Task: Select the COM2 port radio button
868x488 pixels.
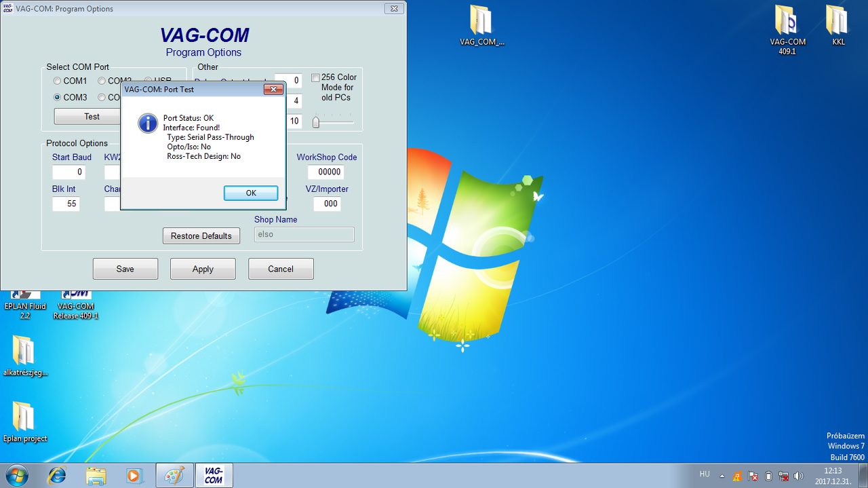Action: coord(102,81)
